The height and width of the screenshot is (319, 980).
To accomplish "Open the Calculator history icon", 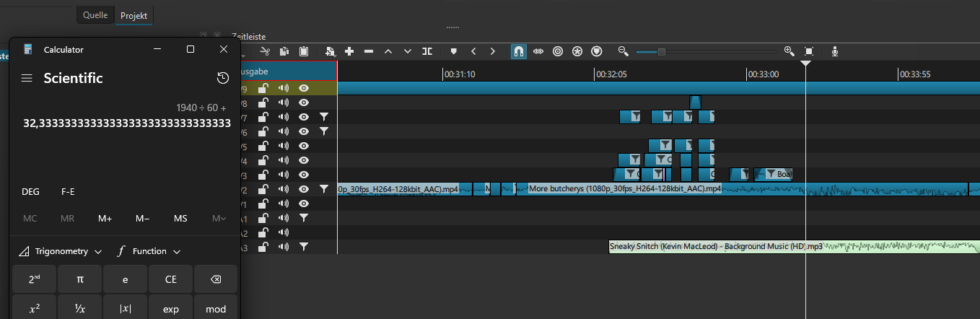I will pyautogui.click(x=223, y=78).
